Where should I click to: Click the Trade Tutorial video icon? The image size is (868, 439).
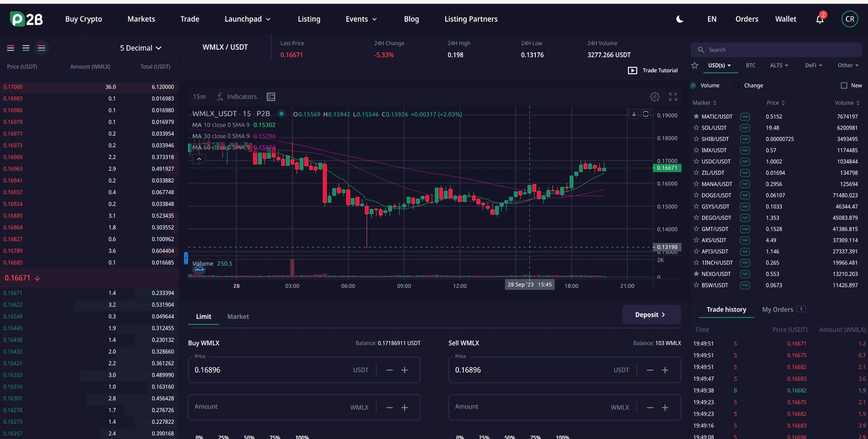[632, 70]
